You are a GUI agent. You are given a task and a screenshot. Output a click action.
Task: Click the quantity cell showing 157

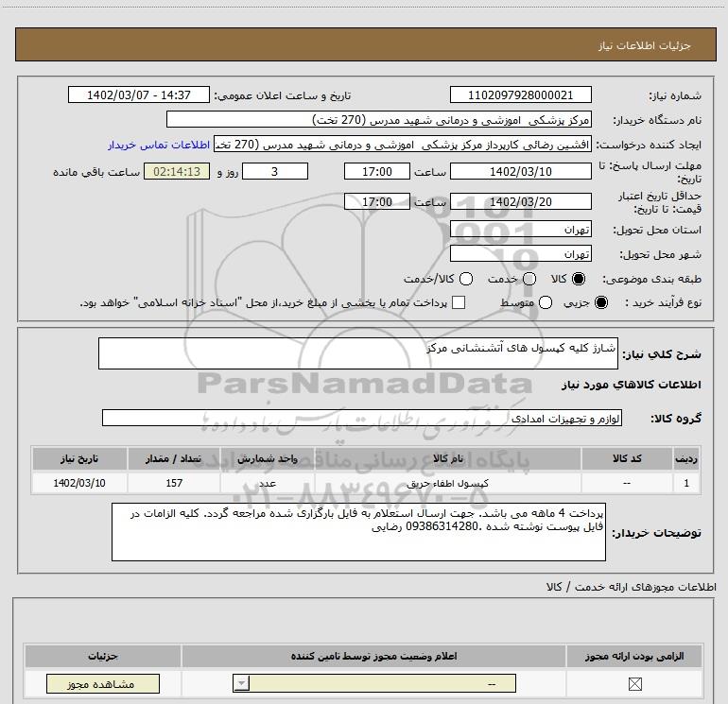pos(174,483)
